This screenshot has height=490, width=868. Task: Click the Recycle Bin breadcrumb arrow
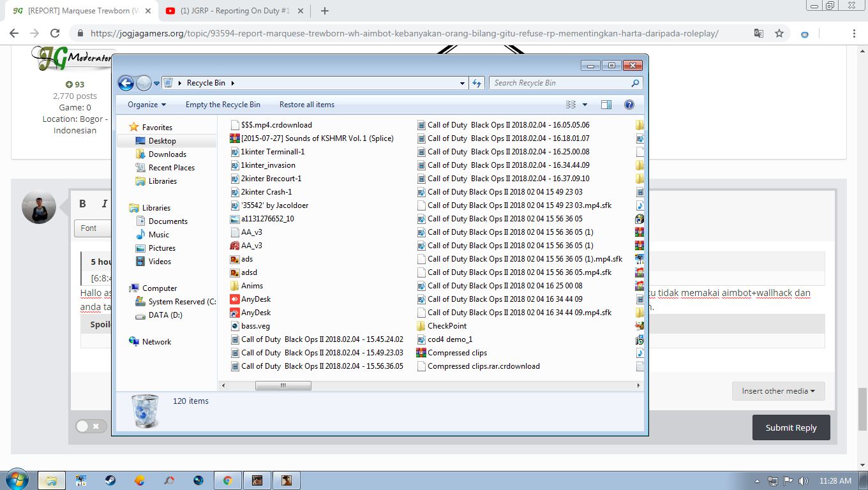(232, 83)
